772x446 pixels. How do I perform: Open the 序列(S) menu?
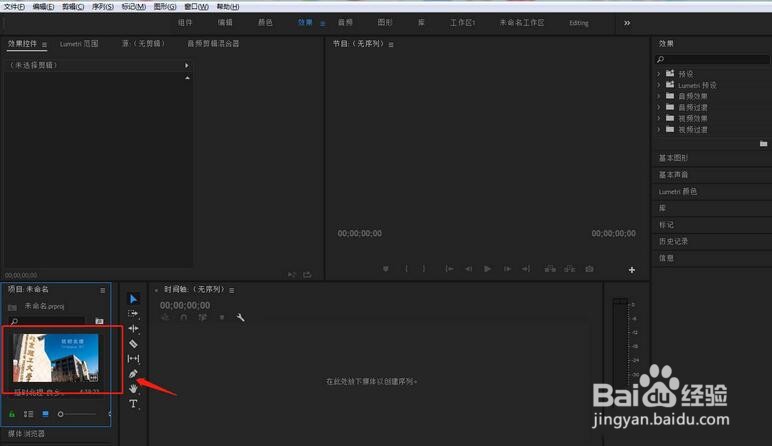[x=103, y=6]
